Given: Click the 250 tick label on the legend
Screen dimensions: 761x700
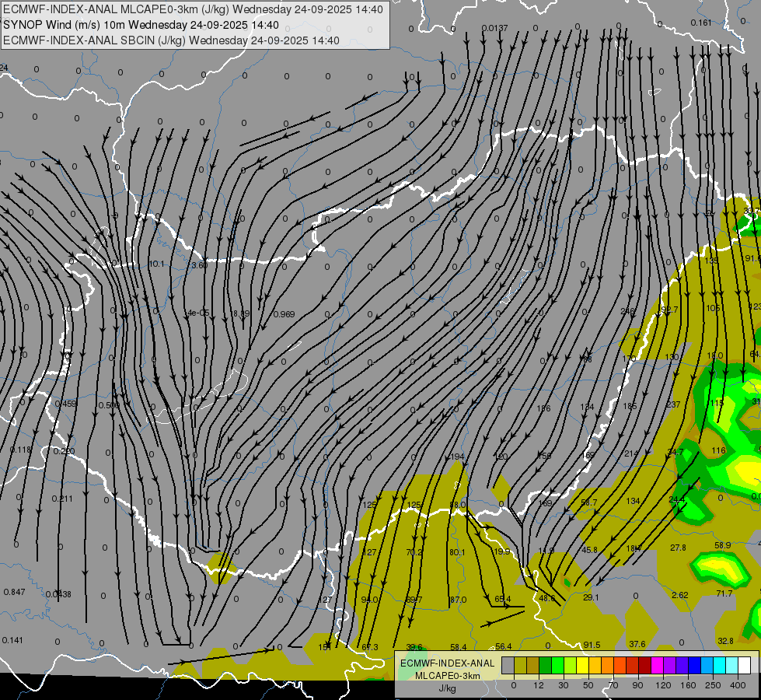Looking at the screenshot, I should click(713, 685).
